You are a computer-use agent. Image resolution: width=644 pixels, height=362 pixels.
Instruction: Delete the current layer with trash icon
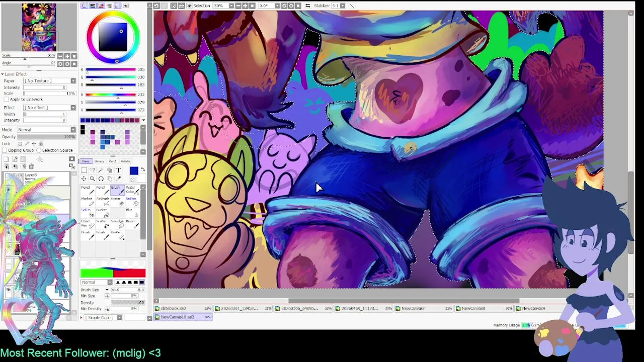click(31, 166)
